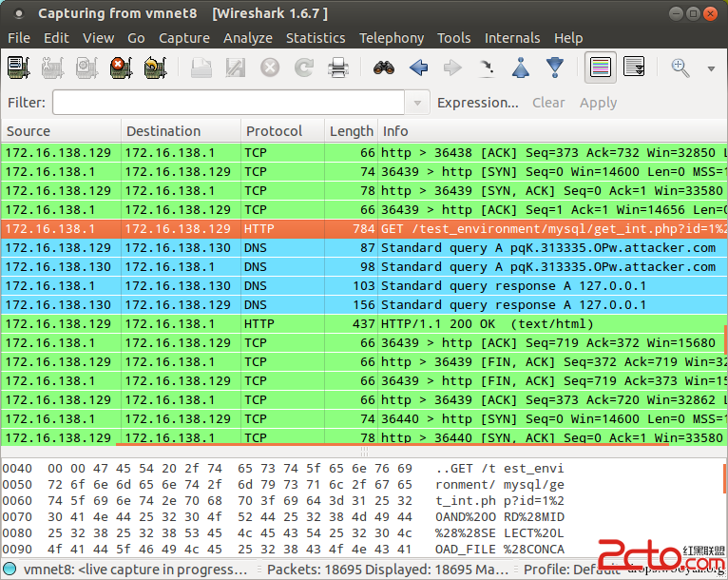Open the Internals menu
This screenshot has width=728, height=580.
pos(512,38)
